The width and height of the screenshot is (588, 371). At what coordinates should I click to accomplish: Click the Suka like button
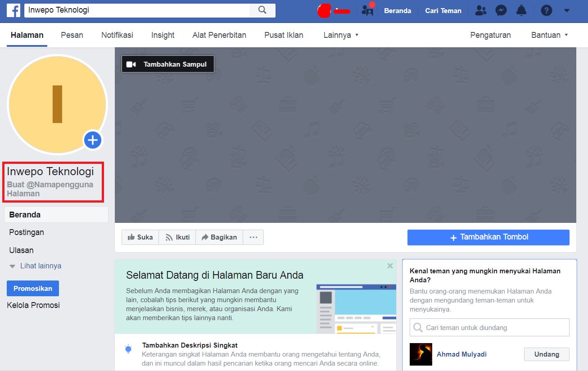(x=140, y=237)
